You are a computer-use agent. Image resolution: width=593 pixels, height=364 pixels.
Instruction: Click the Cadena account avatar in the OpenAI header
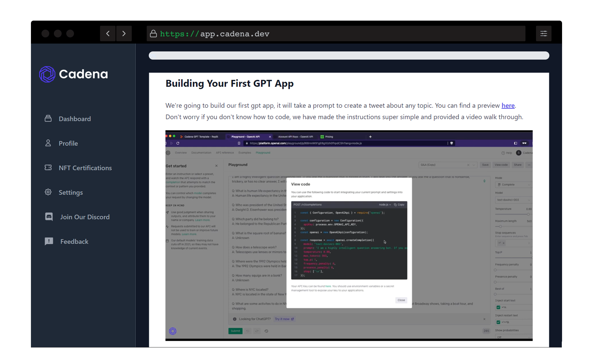518,153
